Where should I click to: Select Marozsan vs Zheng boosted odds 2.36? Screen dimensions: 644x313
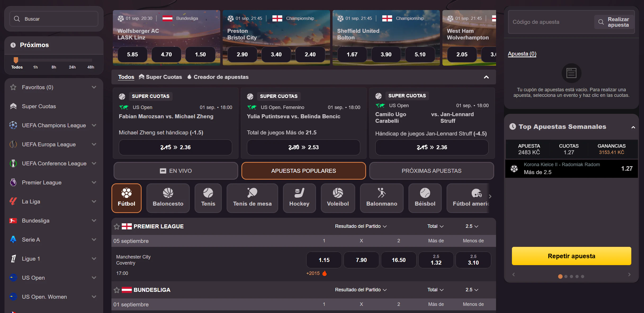(175, 147)
